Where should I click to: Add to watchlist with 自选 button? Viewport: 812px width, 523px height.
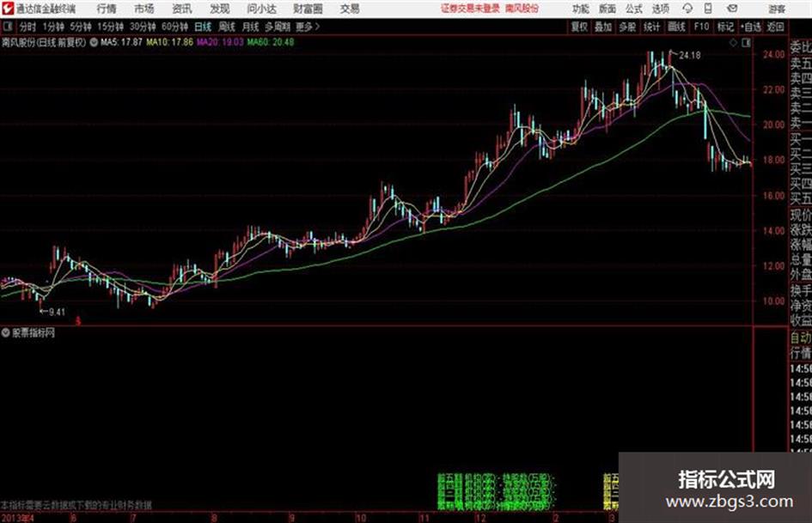point(751,27)
